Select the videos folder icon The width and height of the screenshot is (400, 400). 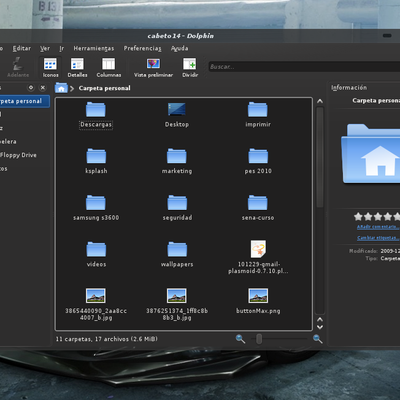point(96,249)
